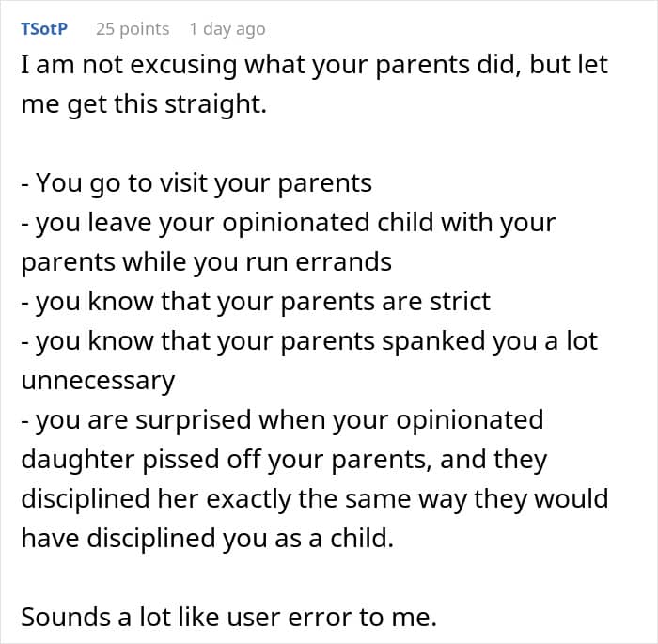Click the line "you leave your opinionated child"

[x=288, y=223]
